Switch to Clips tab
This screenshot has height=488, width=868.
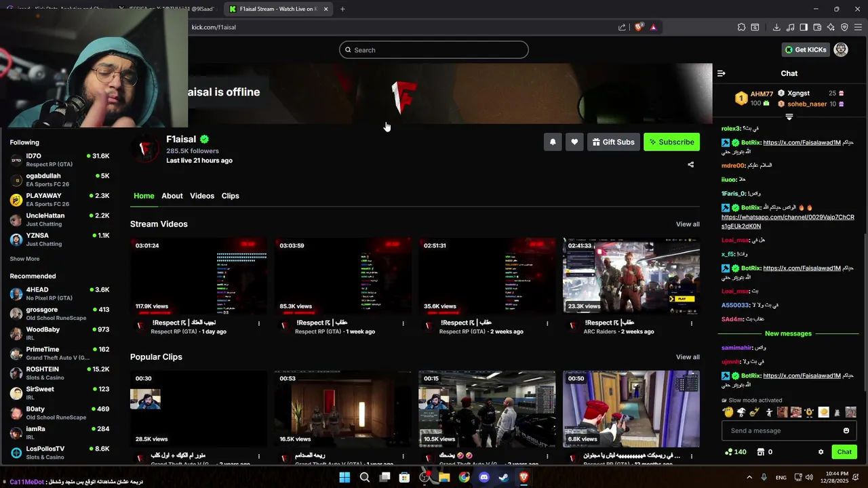pyautogui.click(x=231, y=196)
